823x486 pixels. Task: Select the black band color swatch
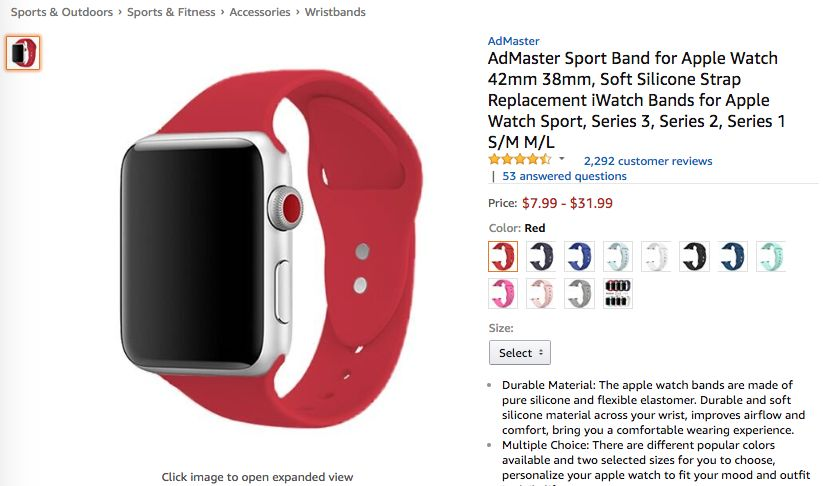694,257
